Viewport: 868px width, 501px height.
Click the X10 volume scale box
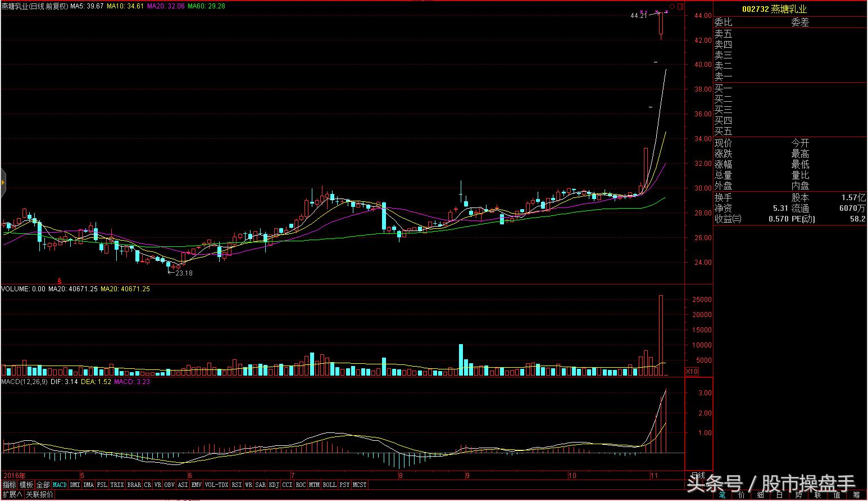click(x=692, y=372)
